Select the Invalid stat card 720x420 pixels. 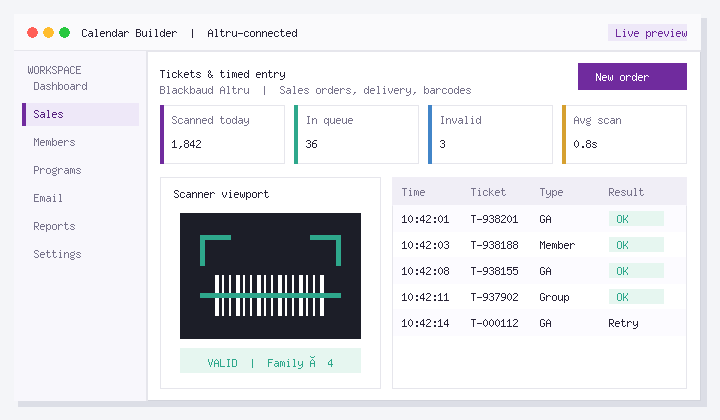pyautogui.click(x=490, y=134)
